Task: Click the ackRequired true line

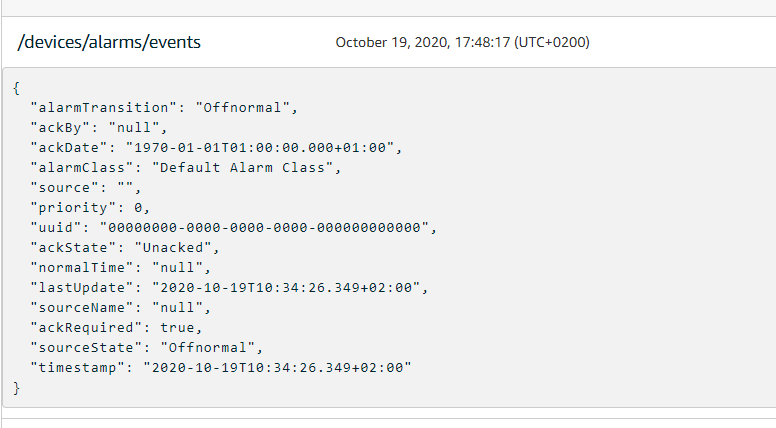Action: tap(117, 327)
